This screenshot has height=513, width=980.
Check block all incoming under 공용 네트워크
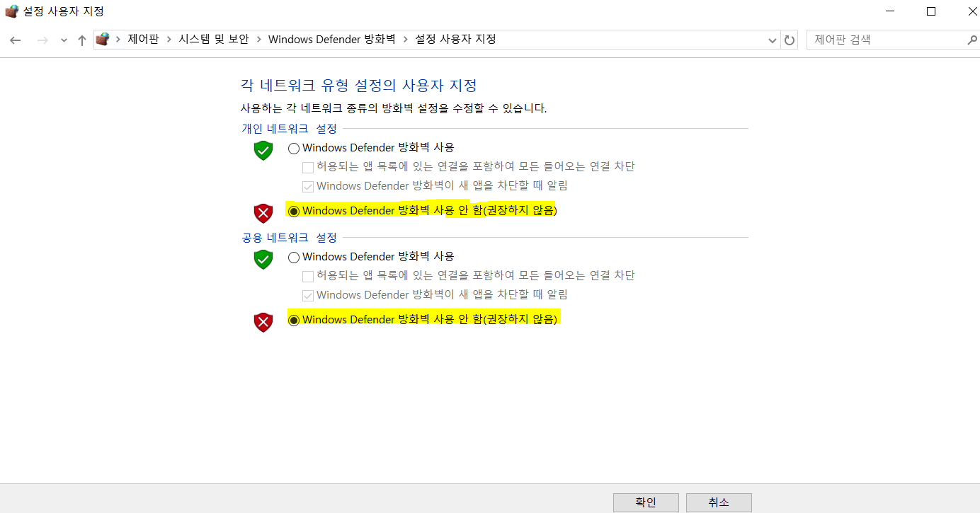click(x=308, y=277)
